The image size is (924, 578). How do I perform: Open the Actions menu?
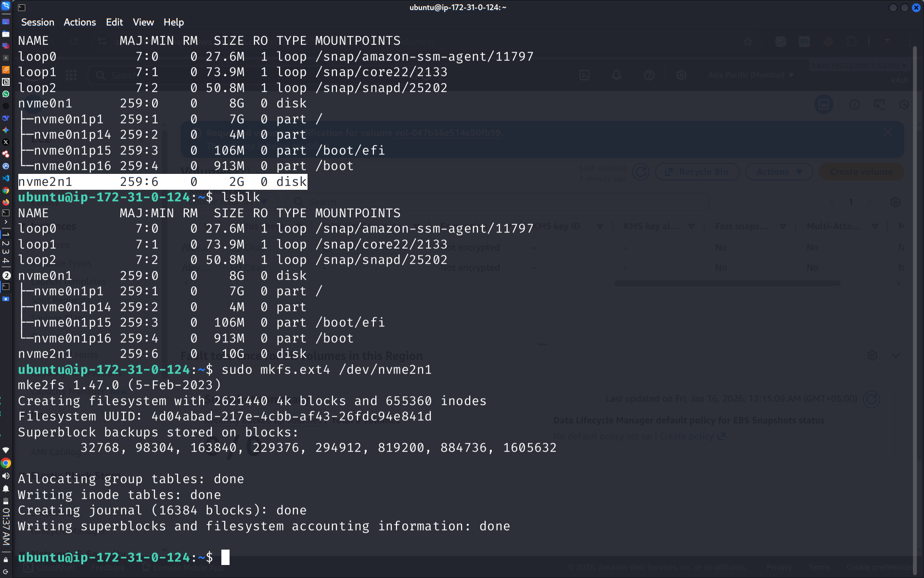[x=79, y=22]
